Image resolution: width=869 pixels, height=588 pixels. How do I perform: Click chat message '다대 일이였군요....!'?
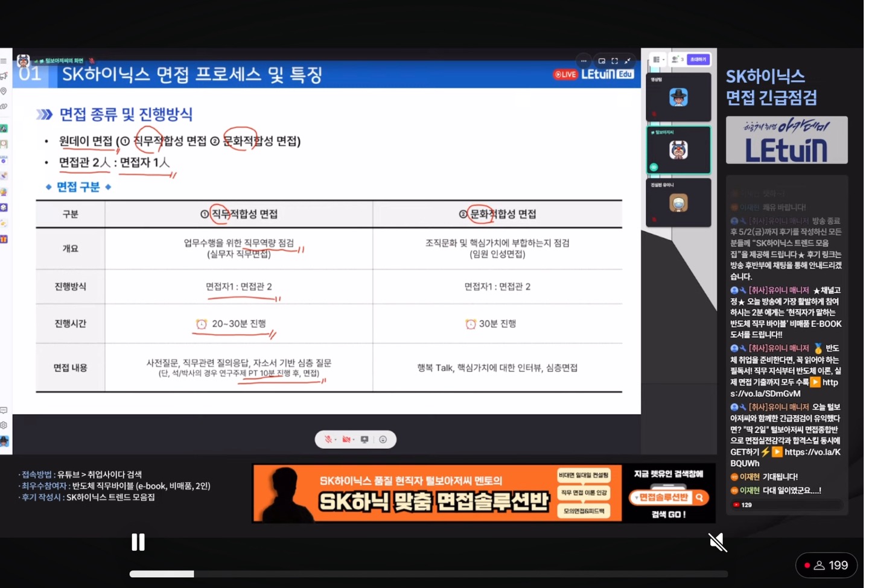[x=792, y=490]
